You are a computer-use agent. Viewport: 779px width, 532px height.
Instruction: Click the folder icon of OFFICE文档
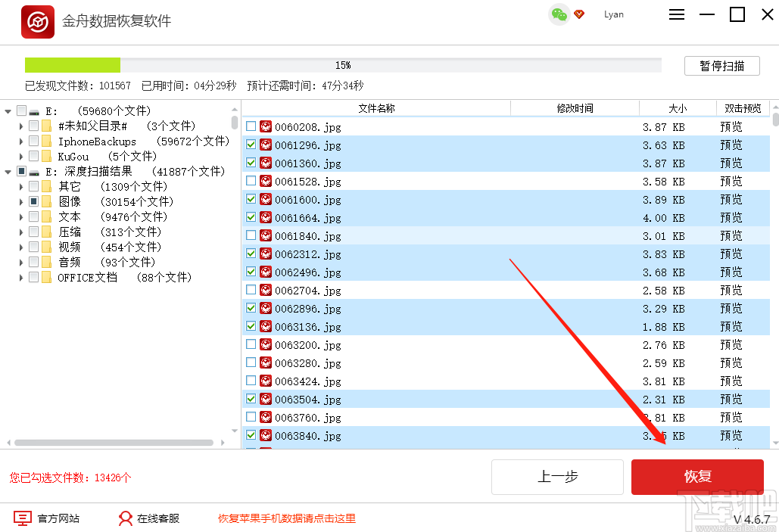point(47,277)
